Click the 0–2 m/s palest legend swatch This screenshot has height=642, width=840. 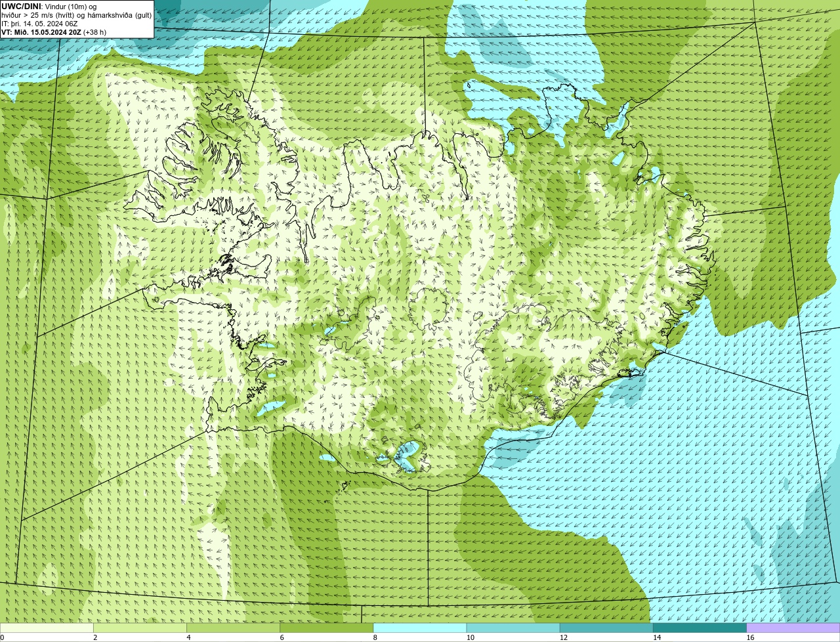[47, 628]
